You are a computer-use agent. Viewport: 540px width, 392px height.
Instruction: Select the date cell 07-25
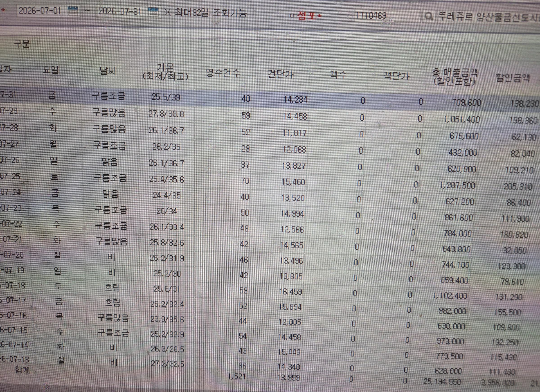(x=10, y=176)
